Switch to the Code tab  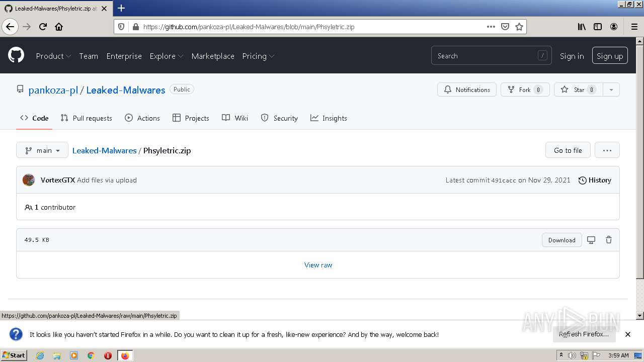tap(34, 118)
